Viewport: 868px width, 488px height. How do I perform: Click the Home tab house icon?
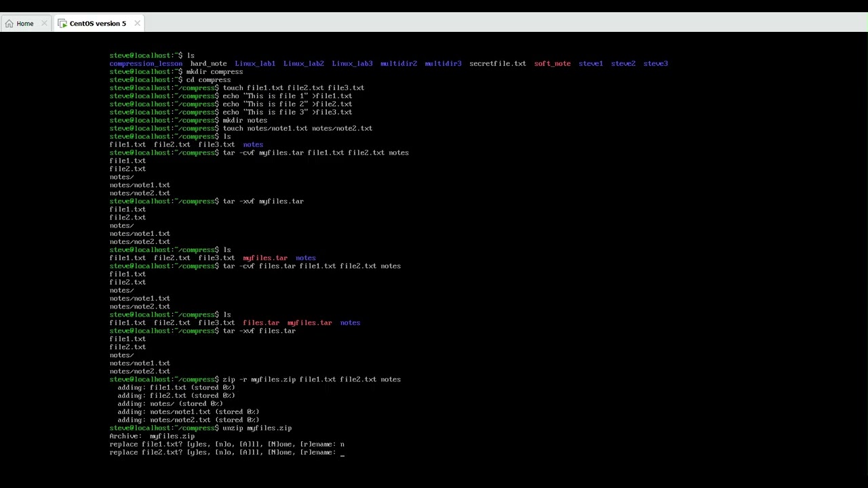tap(9, 23)
